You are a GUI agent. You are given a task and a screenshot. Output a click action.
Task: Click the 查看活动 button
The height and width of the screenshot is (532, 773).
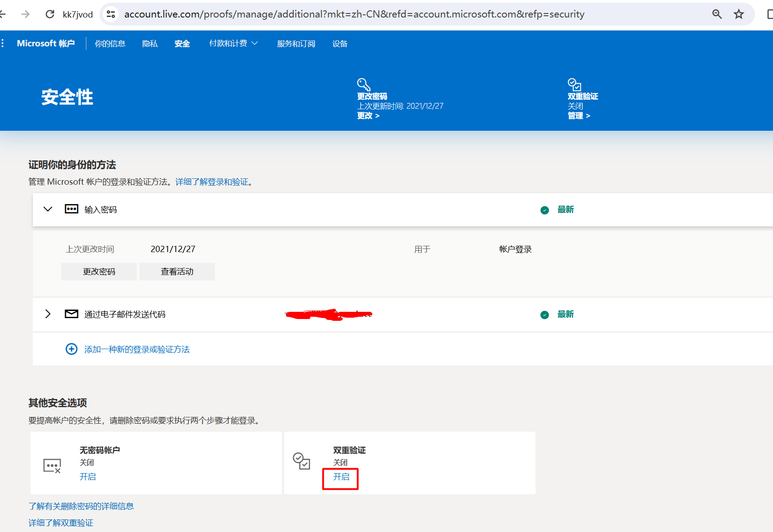[177, 272]
